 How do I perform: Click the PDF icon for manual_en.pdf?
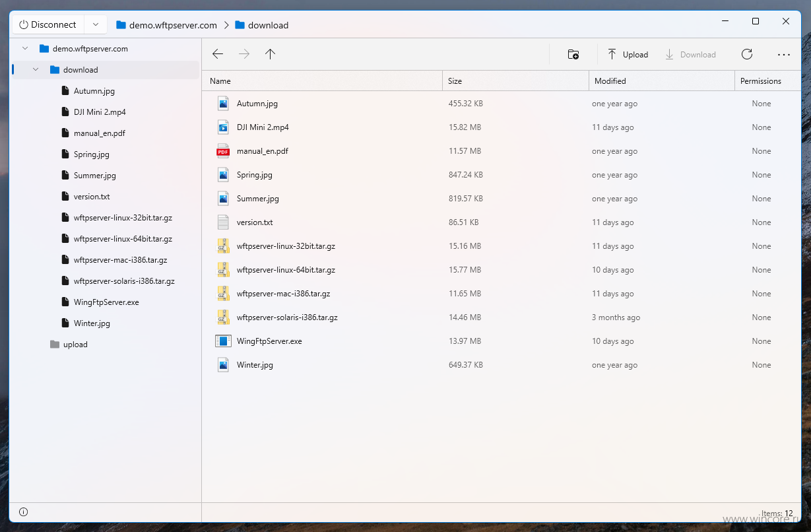tap(223, 151)
